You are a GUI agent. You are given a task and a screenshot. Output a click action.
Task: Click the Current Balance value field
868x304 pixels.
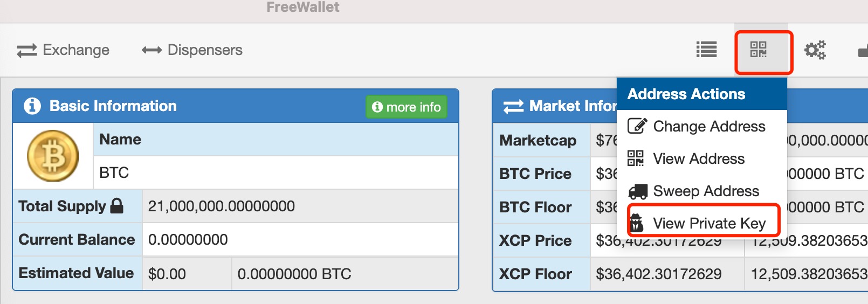point(300,239)
